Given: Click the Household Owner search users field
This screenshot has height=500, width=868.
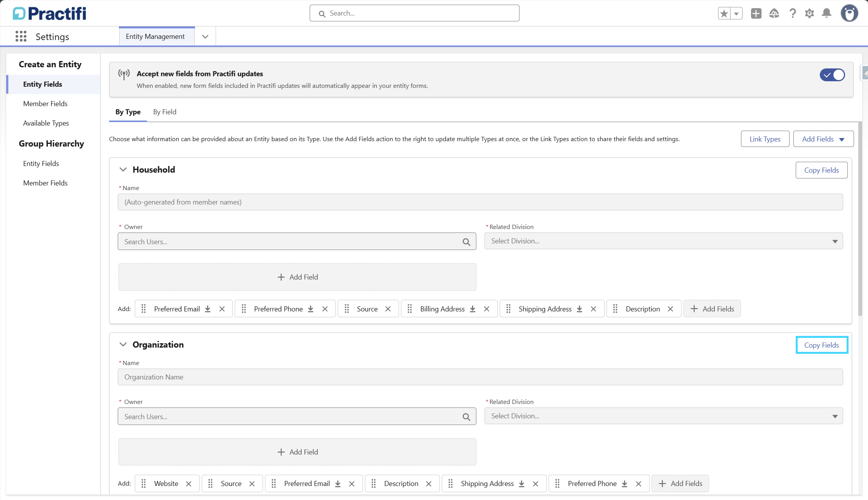Looking at the screenshot, I should (297, 242).
